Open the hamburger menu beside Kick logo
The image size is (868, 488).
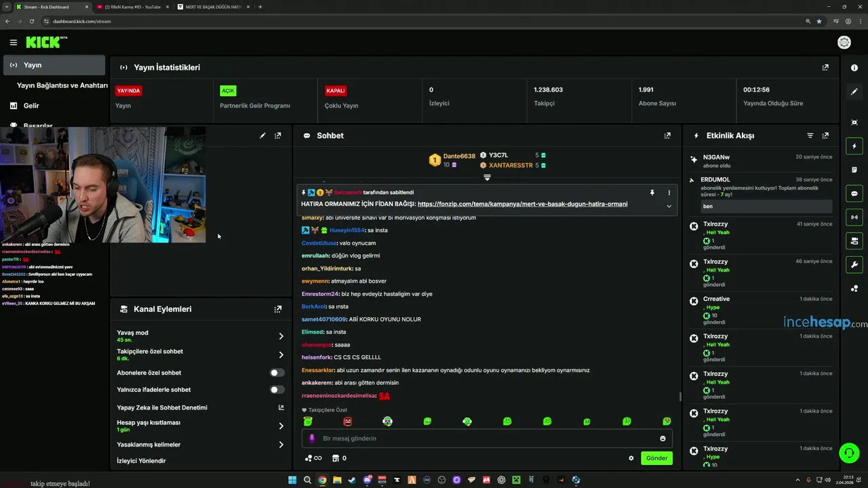click(14, 42)
